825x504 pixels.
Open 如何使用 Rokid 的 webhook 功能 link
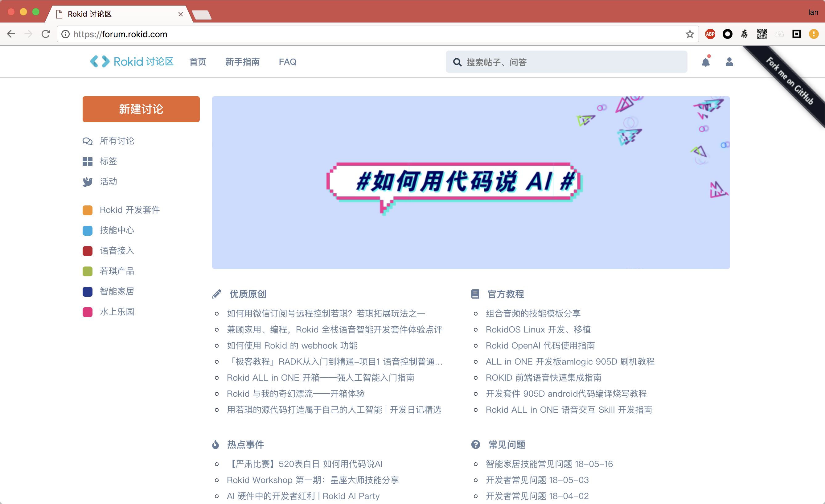(x=292, y=345)
